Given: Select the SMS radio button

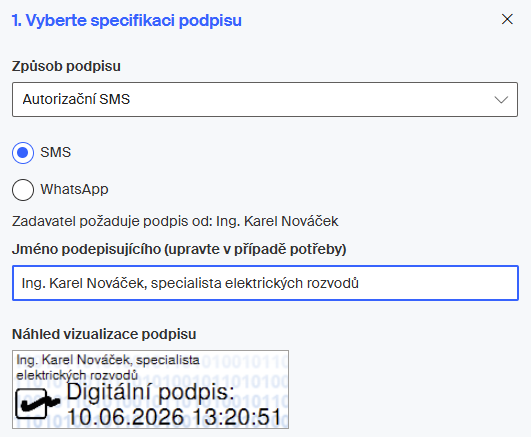Looking at the screenshot, I should pyautogui.click(x=23, y=153).
